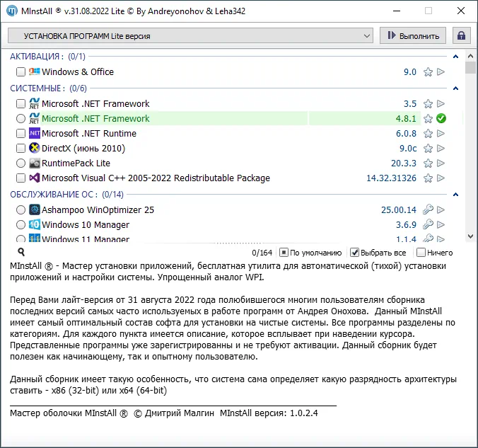Click the Ashampoo WinOptimizer gear icon
The height and width of the screenshot is (448, 478).
(x=35, y=209)
